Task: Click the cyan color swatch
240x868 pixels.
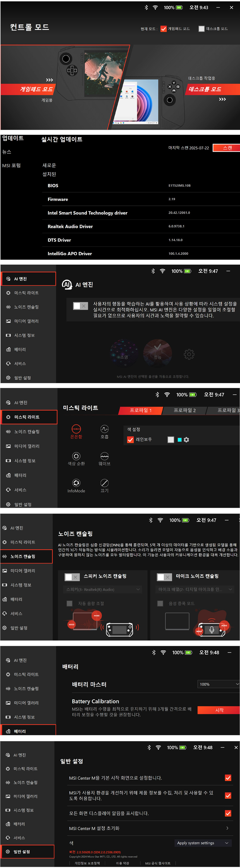Action: pos(179,440)
